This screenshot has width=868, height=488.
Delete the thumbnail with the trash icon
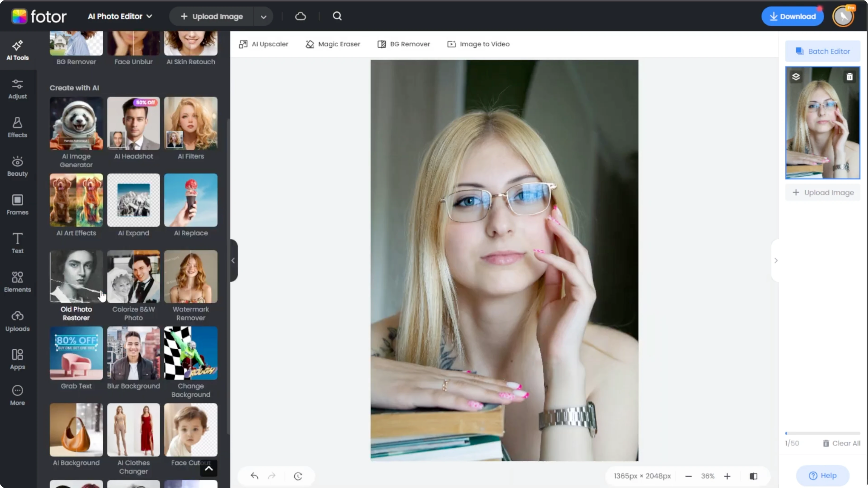(x=849, y=77)
